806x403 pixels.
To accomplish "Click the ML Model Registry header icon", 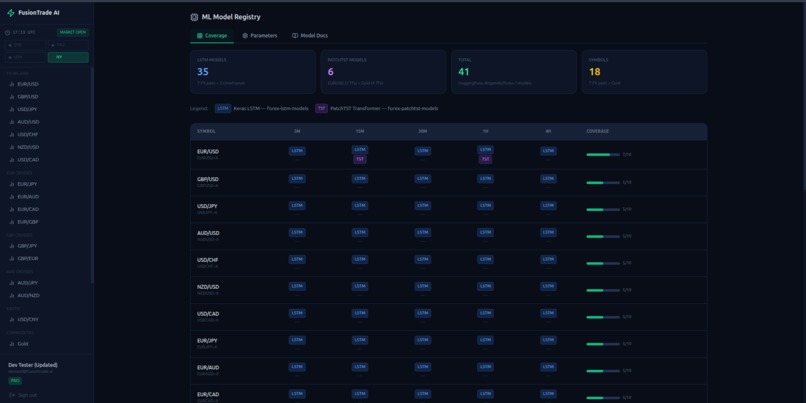I will point(194,17).
